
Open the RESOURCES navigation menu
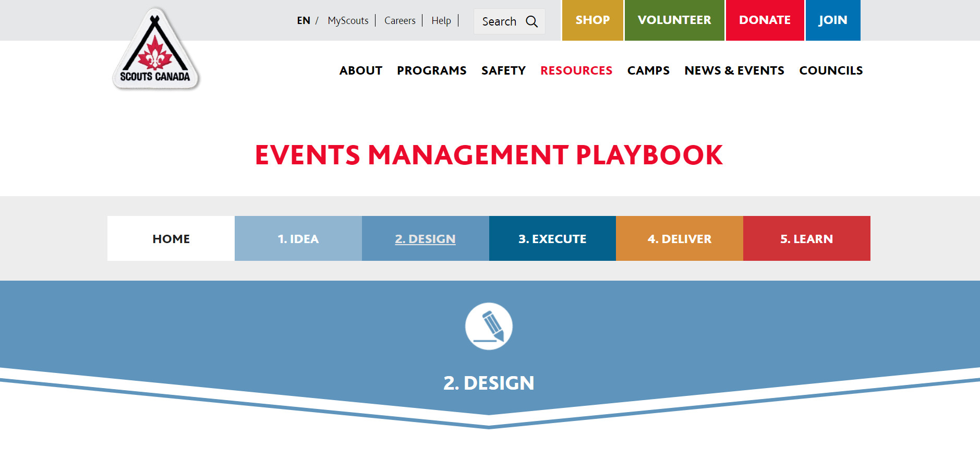pos(576,70)
